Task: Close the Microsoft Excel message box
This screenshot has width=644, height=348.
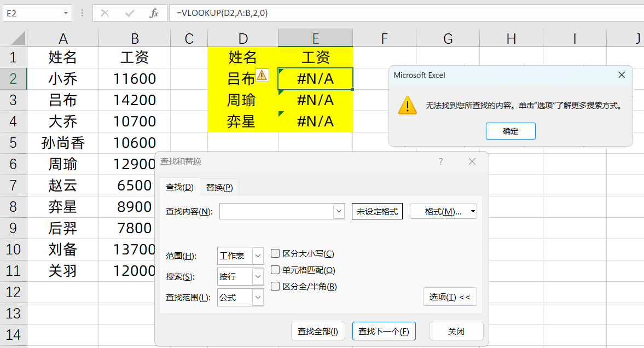Action: (622, 75)
